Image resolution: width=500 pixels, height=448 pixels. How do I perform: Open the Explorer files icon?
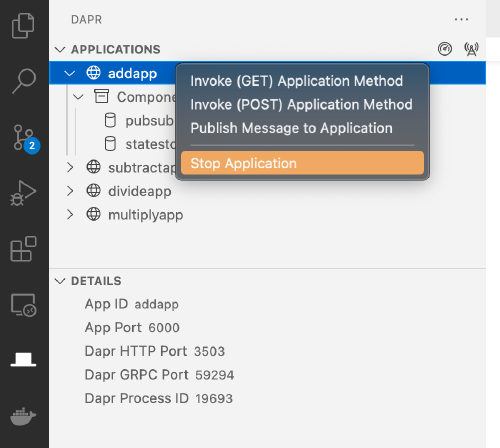[23, 26]
